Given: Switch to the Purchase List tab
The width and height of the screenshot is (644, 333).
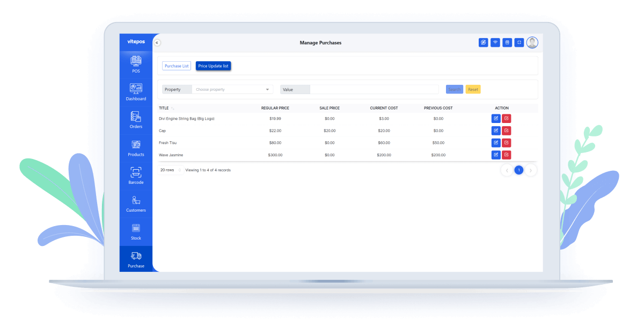Looking at the screenshot, I should (x=177, y=66).
